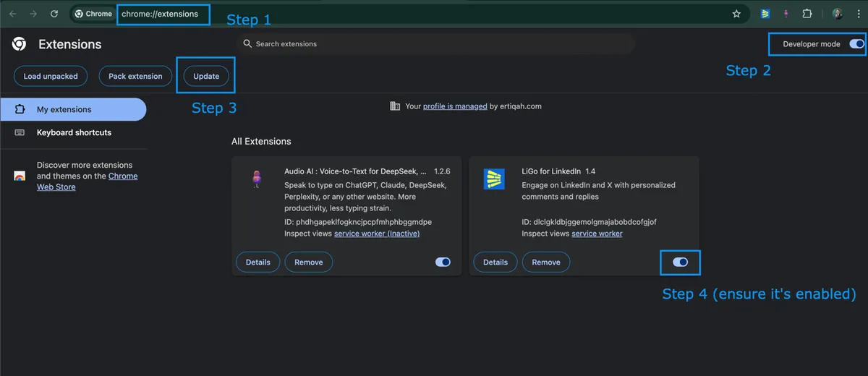This screenshot has height=376, width=868.
Task: Go back using the browser back arrow
Action: pos(12,14)
